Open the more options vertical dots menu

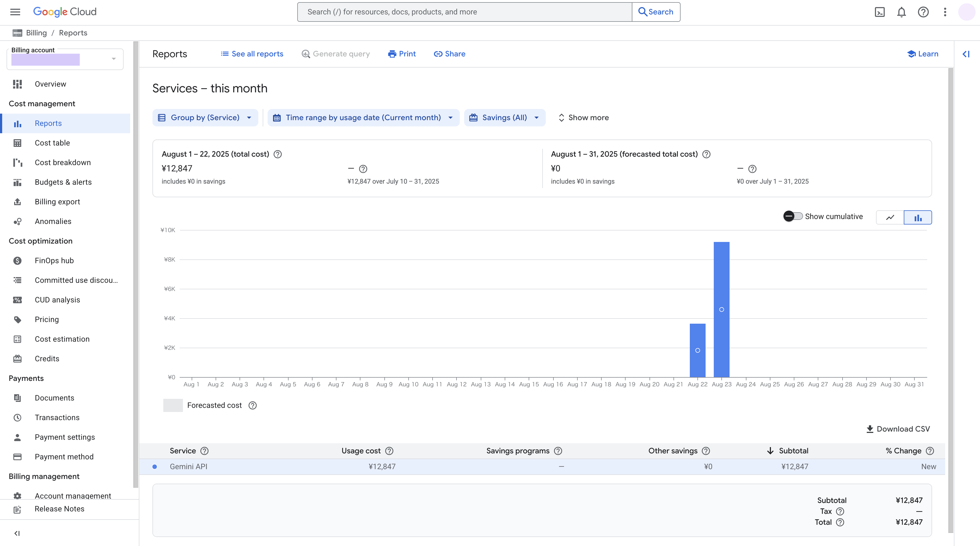(x=945, y=12)
